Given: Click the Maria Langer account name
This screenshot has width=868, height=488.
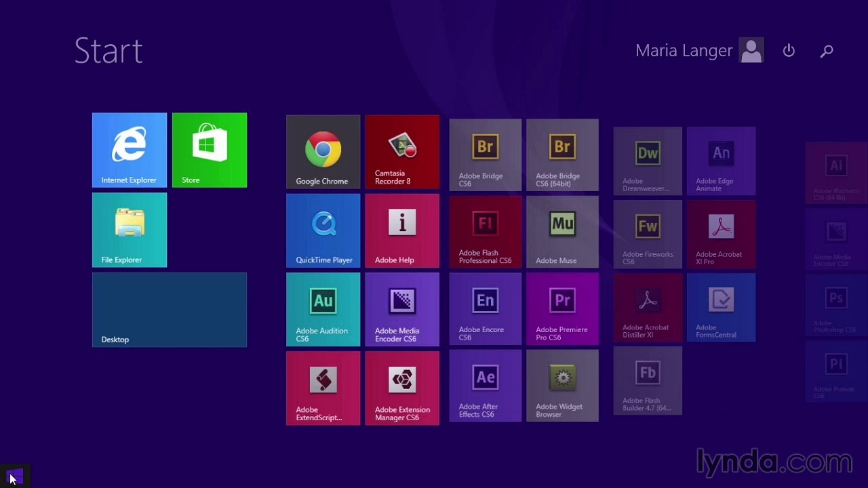Looking at the screenshot, I should point(684,51).
